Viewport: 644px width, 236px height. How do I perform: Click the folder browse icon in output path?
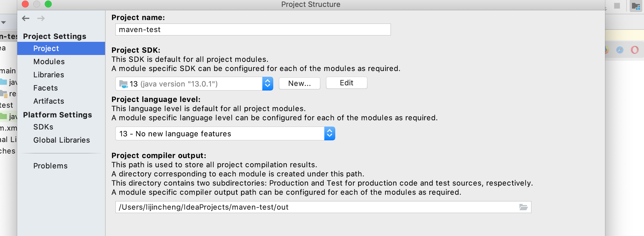pyautogui.click(x=523, y=207)
